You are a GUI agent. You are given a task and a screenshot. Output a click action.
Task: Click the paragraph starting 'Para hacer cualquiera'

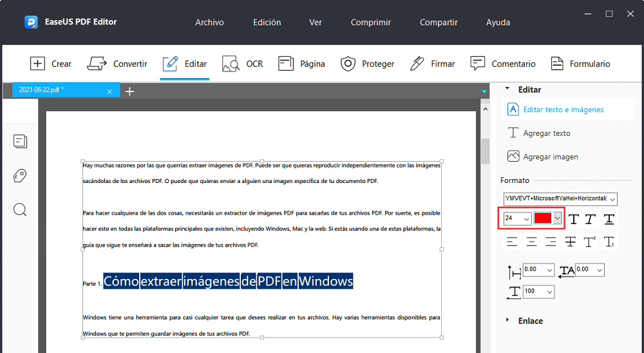261,229
